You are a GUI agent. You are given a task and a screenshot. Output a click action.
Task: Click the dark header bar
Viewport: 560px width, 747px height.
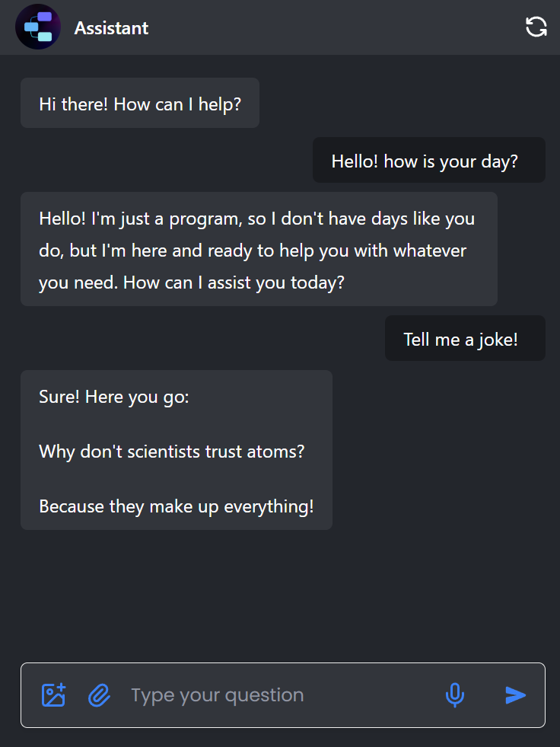(x=304, y=26)
